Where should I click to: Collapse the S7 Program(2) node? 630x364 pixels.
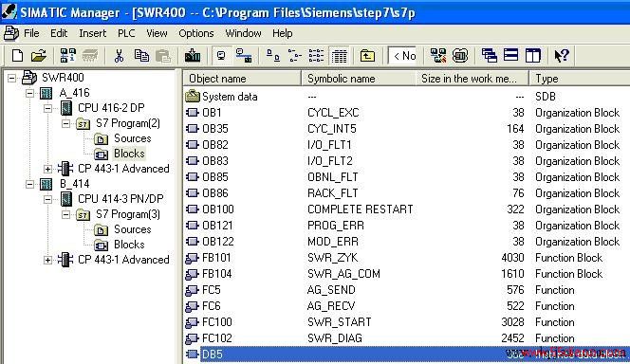(65, 123)
